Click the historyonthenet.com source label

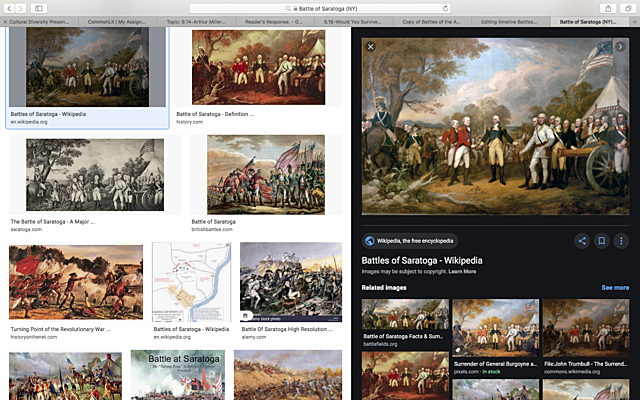[34, 337]
